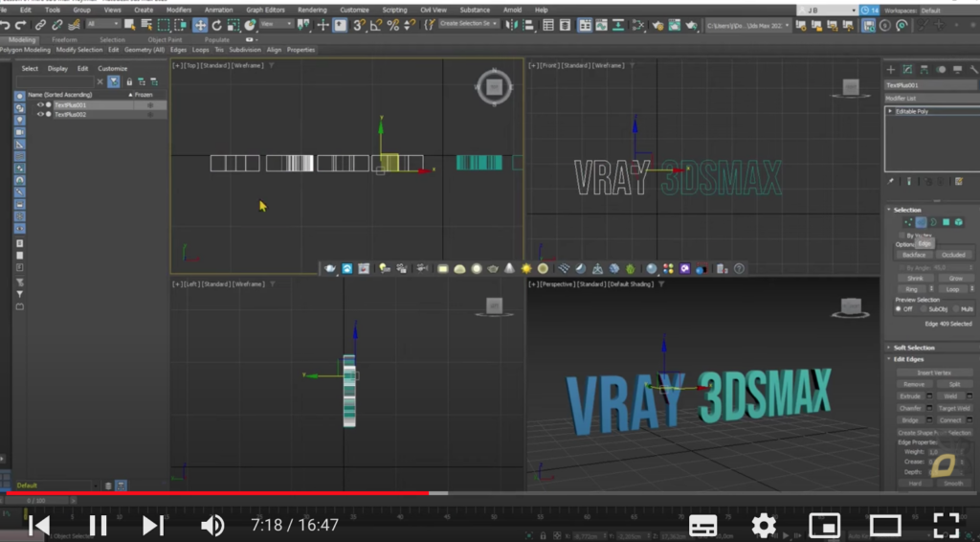The width and height of the screenshot is (980, 542).
Task: Activate the Select and Rotate tool
Action: point(217,25)
